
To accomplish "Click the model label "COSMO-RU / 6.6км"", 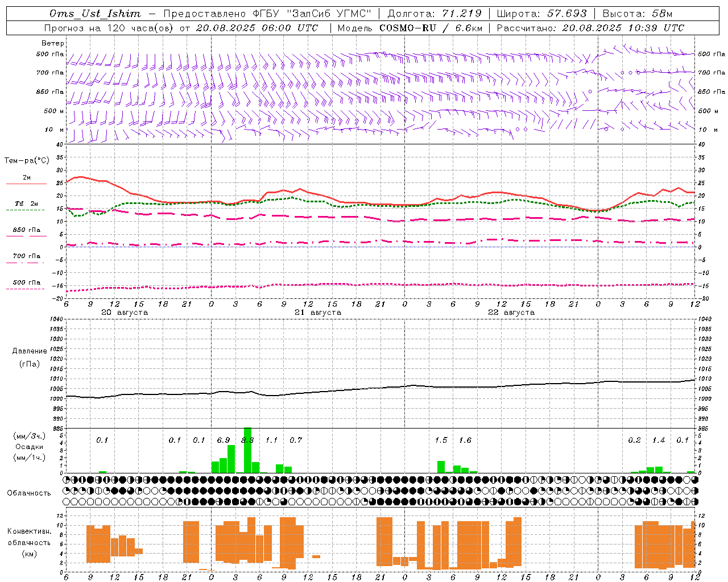I will pyautogui.click(x=431, y=28).
